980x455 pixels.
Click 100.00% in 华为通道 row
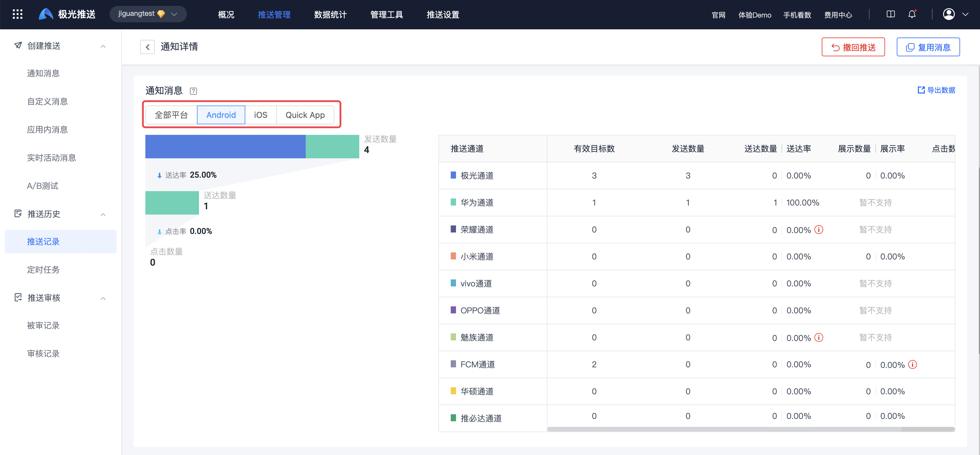click(x=803, y=202)
